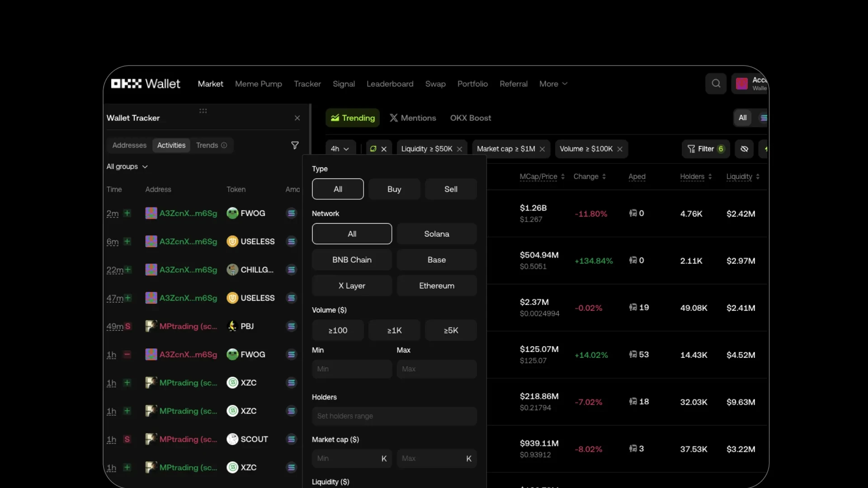This screenshot has height=488, width=868.
Task: Select the BNB Chain network button
Action: 352,260
